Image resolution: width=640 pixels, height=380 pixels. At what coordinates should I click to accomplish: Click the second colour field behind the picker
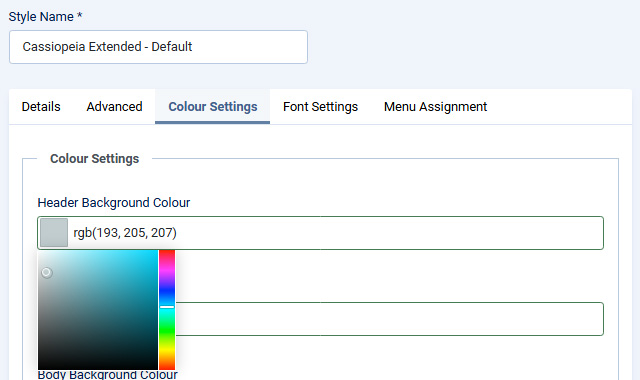pos(390,319)
